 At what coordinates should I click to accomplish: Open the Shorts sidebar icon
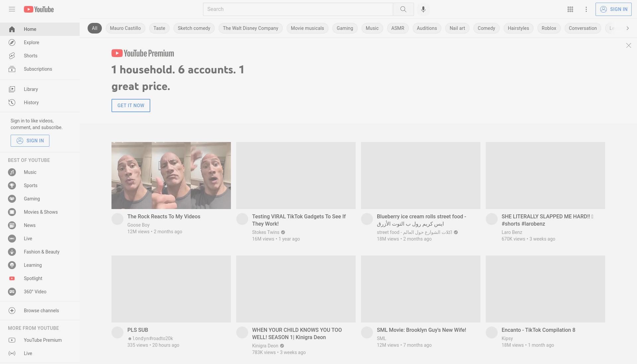[x=12, y=56]
